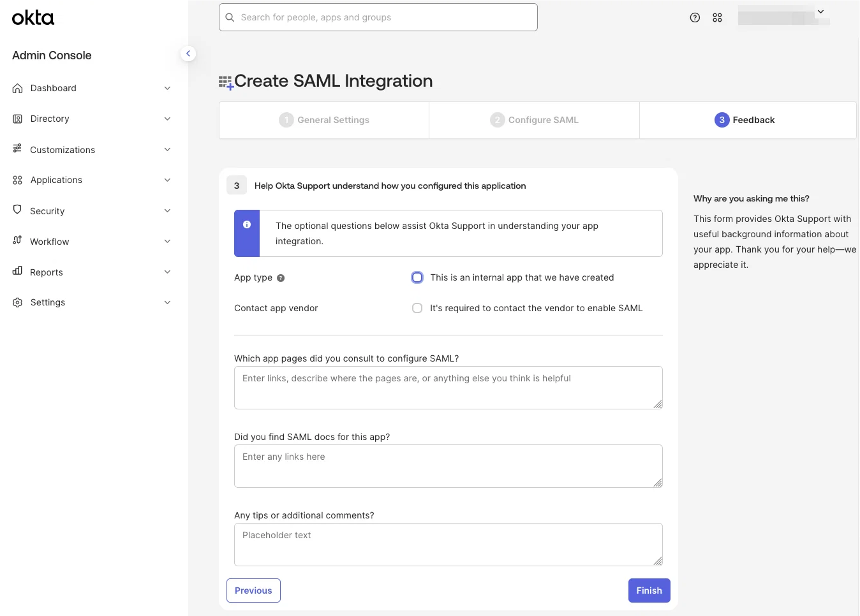The height and width of the screenshot is (616, 860).
Task: Grab resize handle of comments text area
Action: (x=658, y=561)
